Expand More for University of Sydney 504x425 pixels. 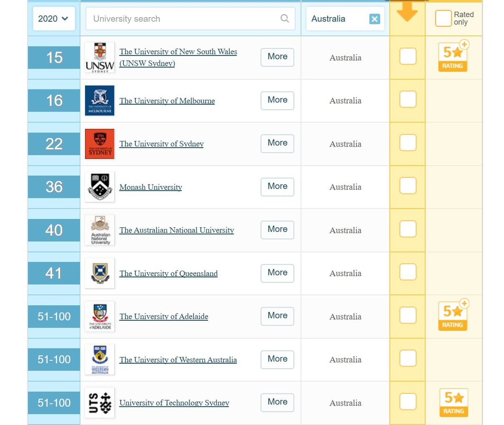coord(277,144)
